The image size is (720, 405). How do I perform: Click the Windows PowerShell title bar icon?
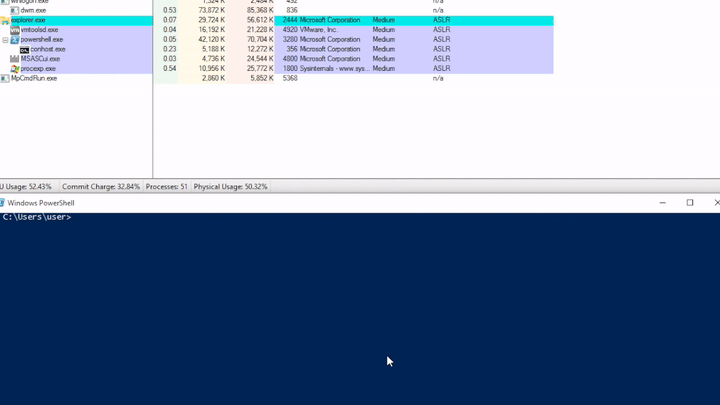tap(2, 203)
